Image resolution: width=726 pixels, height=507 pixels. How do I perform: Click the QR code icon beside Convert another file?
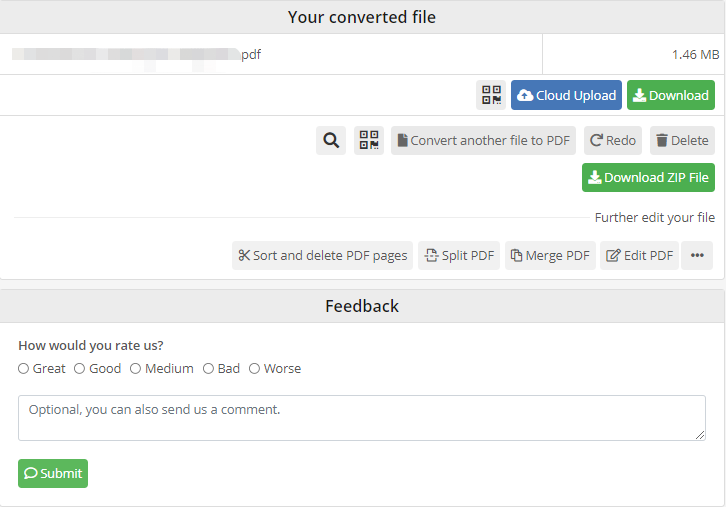pos(369,140)
